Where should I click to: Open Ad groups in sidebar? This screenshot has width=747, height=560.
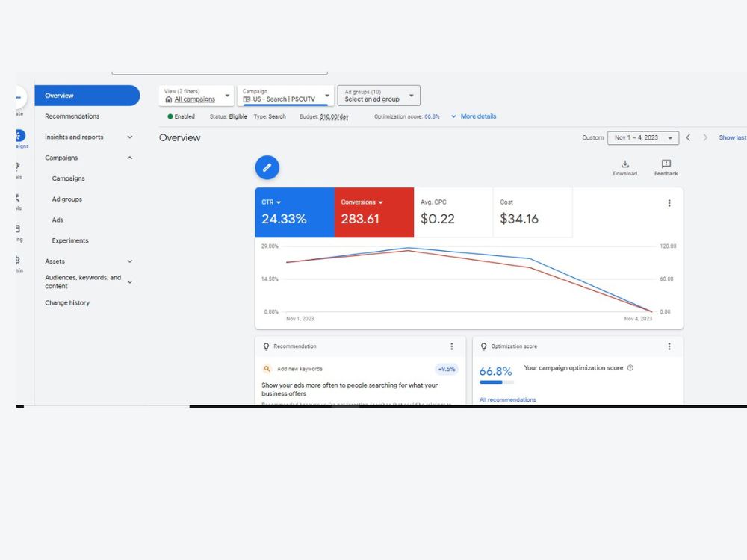tap(66, 199)
